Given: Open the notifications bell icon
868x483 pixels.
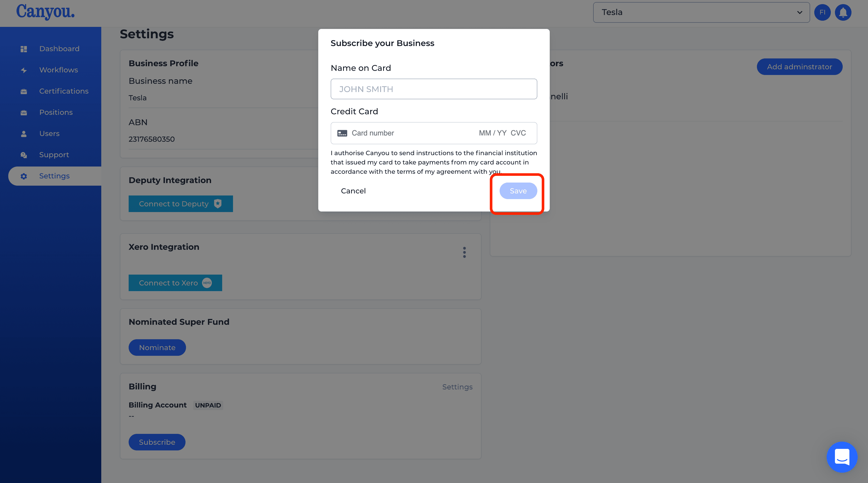Looking at the screenshot, I should 843,12.
